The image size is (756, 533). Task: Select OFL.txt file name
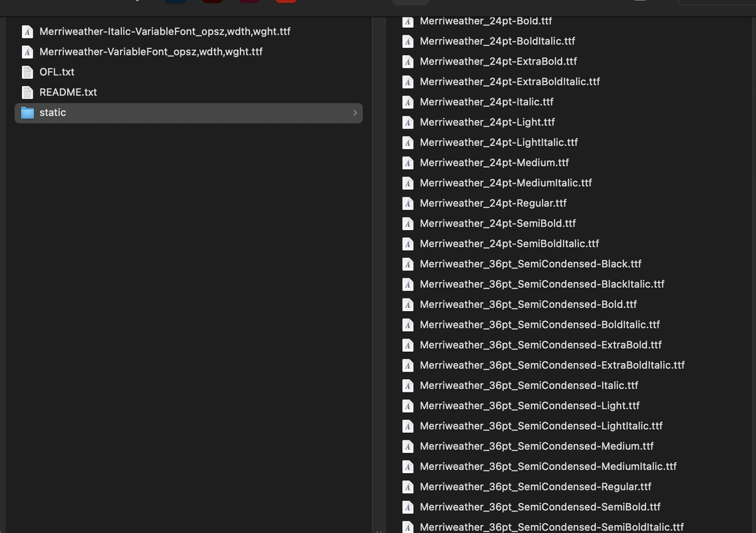click(x=57, y=72)
